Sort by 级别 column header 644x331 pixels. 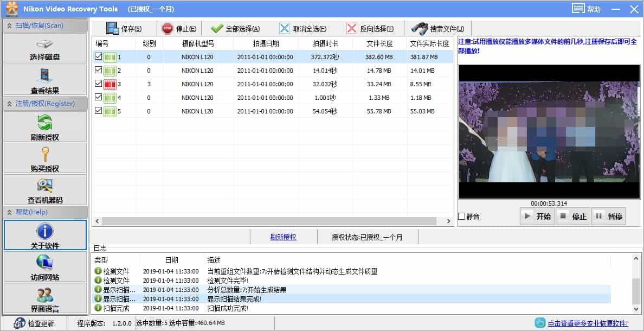(x=150, y=43)
